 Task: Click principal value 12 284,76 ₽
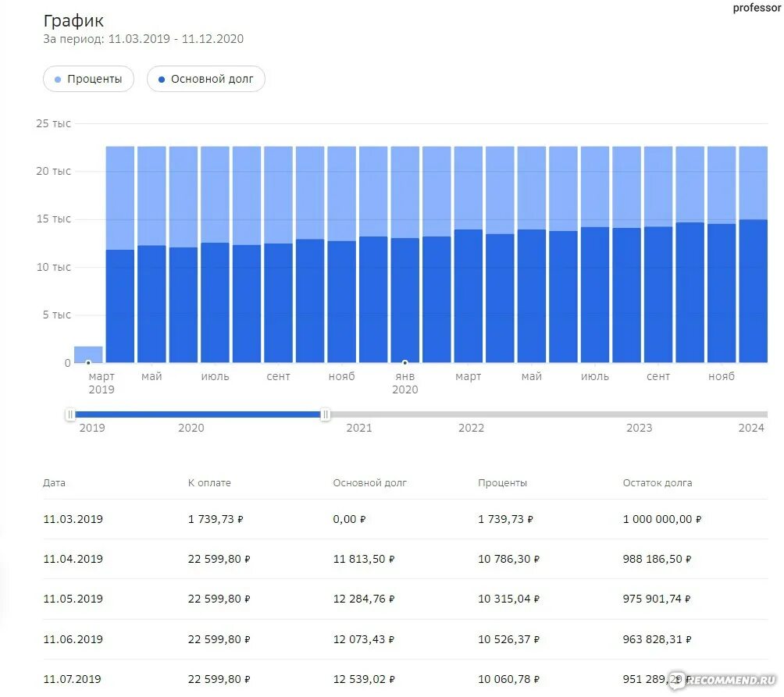point(364,599)
